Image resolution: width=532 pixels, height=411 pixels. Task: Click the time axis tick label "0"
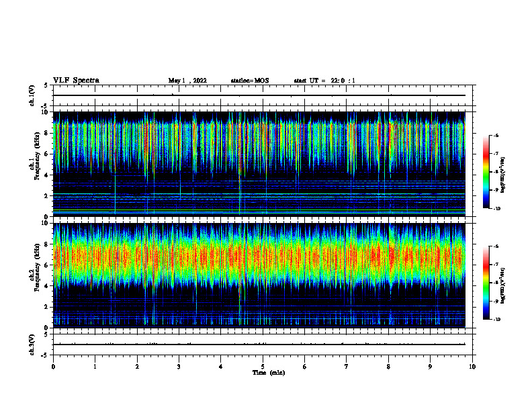[53, 367]
